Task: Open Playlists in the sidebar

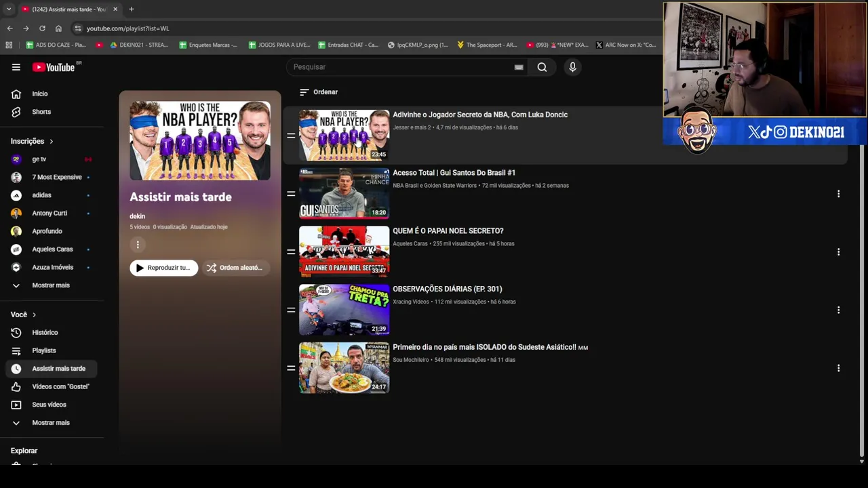Action: (52, 350)
